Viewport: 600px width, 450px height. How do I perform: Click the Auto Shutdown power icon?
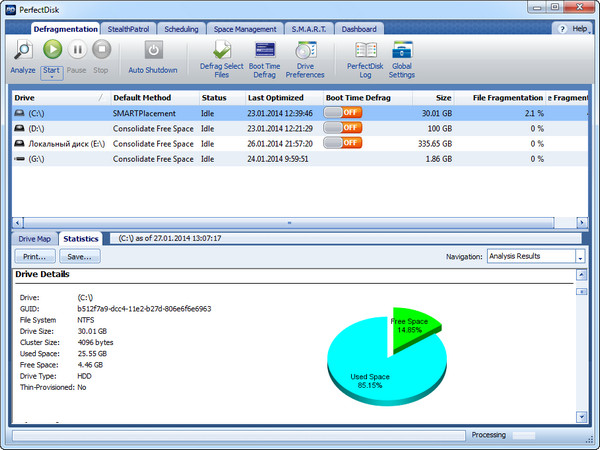153,50
